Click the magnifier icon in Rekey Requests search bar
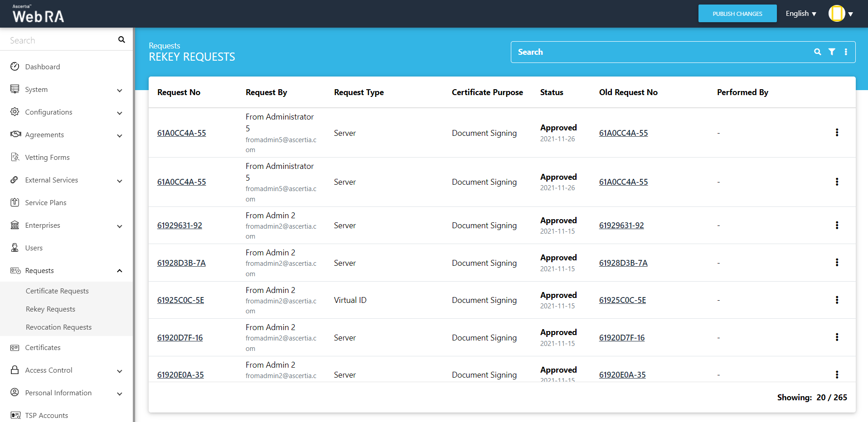 (817, 52)
